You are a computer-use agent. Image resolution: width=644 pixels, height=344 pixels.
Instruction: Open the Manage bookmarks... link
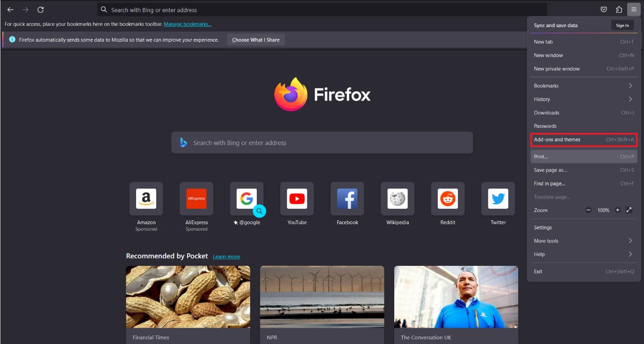[188, 24]
